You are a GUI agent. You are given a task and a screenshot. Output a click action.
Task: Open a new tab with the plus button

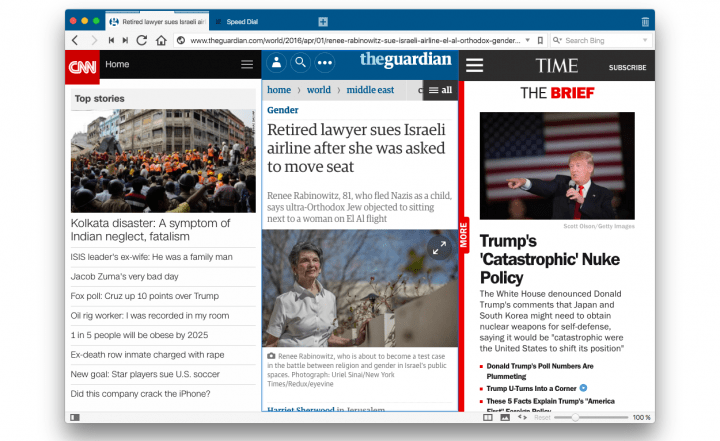[x=323, y=22]
